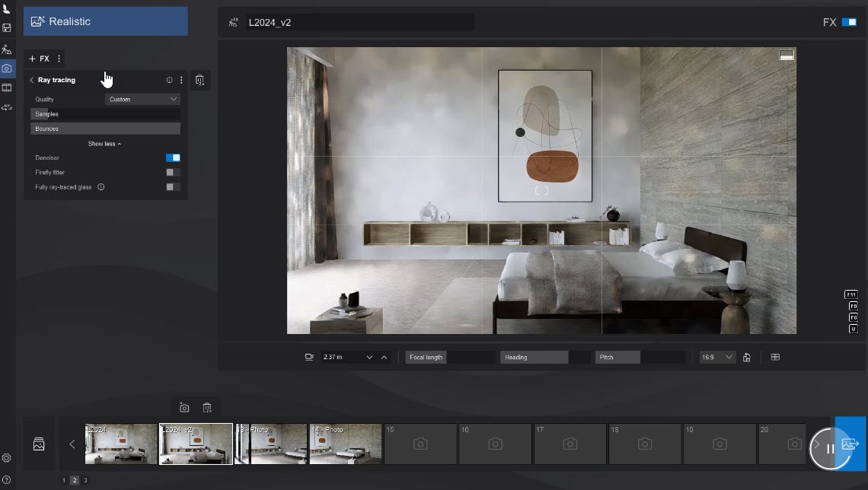This screenshot has width=868, height=490.
Task: Click the grid overlay icon in camera bar
Action: 775,358
